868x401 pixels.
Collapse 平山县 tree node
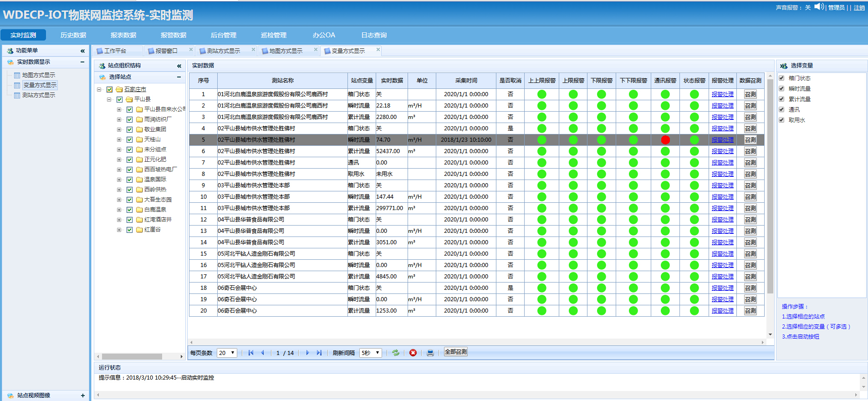[109, 99]
